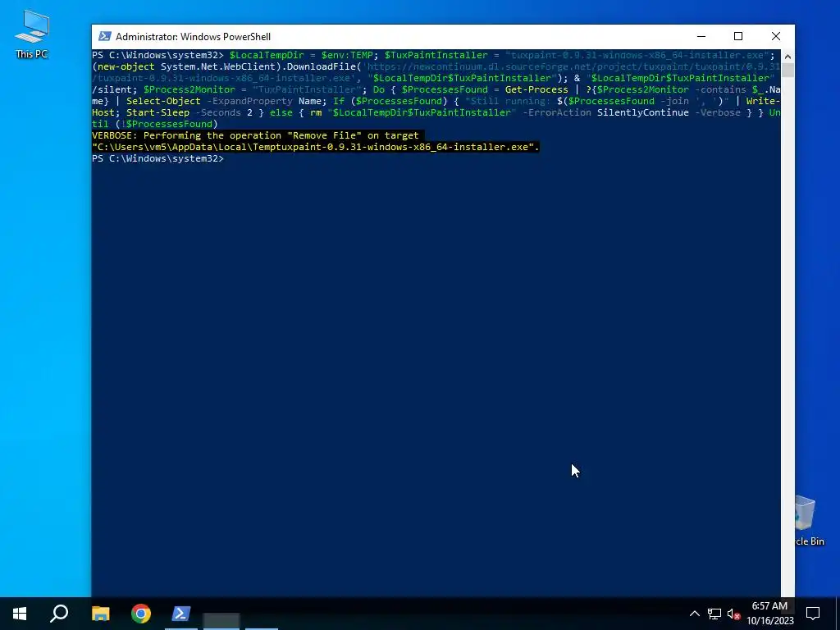Click the muted volume icon
Viewport: 840px width, 630px height.
(734, 614)
